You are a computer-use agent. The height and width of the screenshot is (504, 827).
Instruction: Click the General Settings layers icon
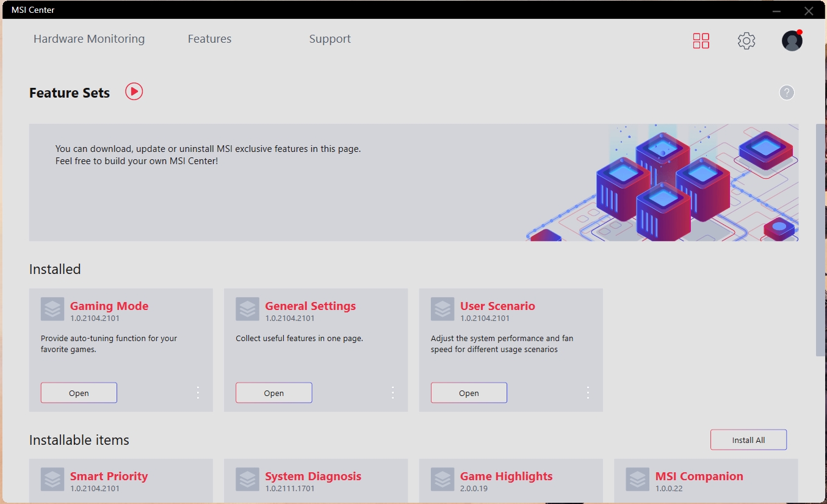(x=247, y=309)
